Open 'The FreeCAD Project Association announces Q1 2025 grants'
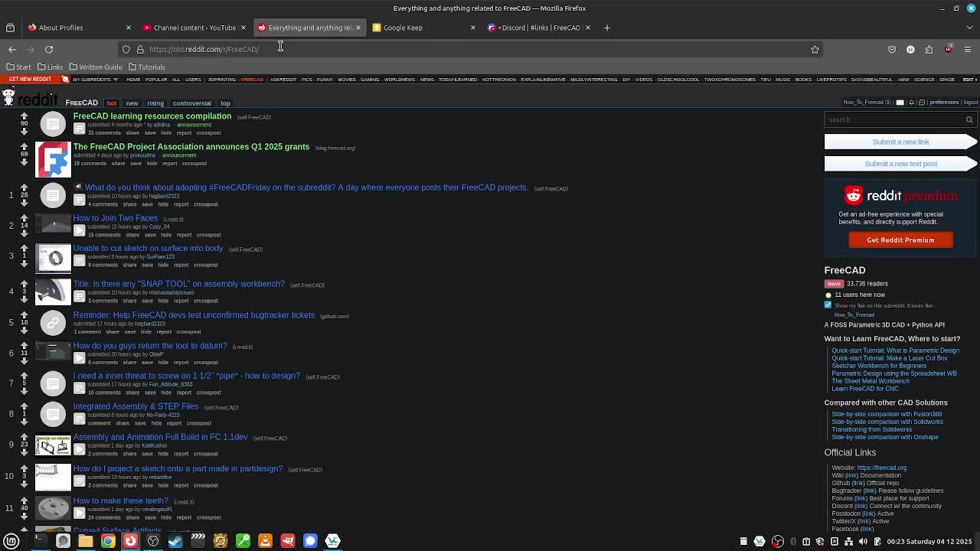This screenshot has width=980, height=551. [x=191, y=147]
